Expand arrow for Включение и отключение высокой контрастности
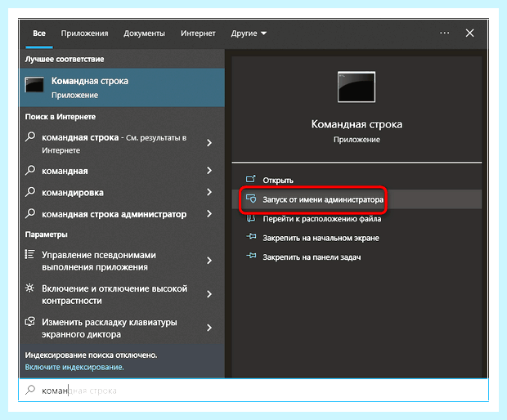This screenshot has height=420, width=507. [x=209, y=294]
